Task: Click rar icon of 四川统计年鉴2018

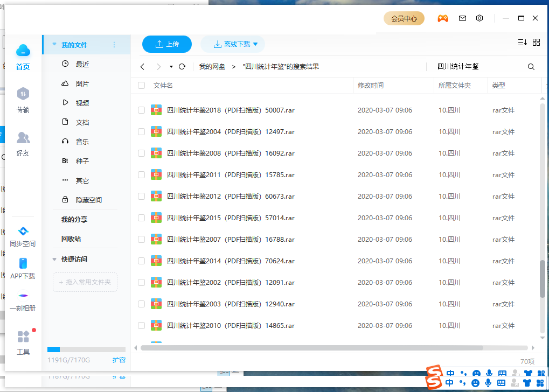Action: click(156, 110)
